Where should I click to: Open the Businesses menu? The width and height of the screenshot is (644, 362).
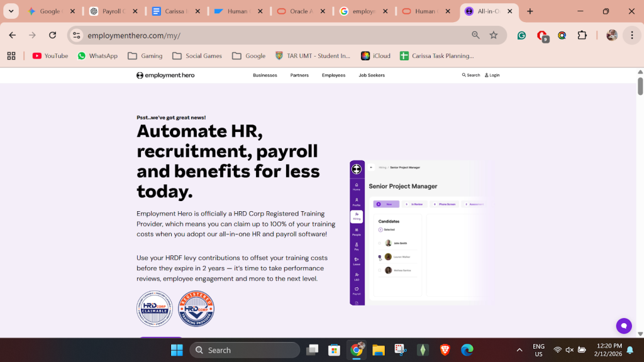[x=265, y=75]
